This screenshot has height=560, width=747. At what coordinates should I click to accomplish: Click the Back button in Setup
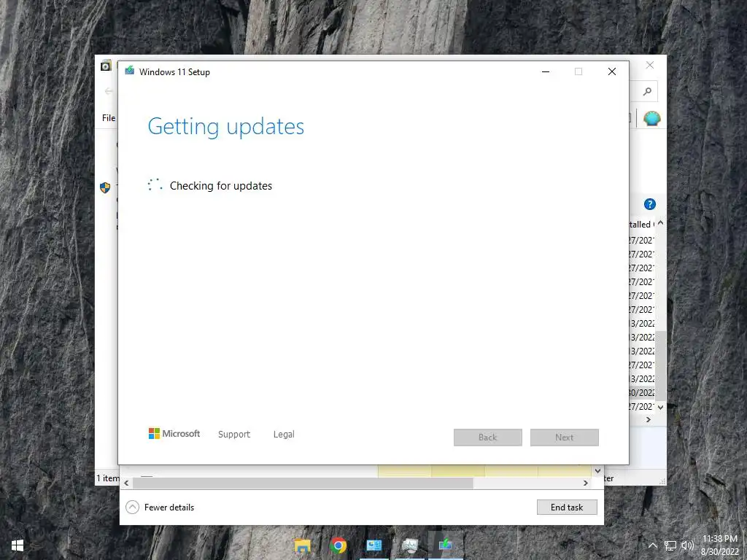click(x=488, y=437)
